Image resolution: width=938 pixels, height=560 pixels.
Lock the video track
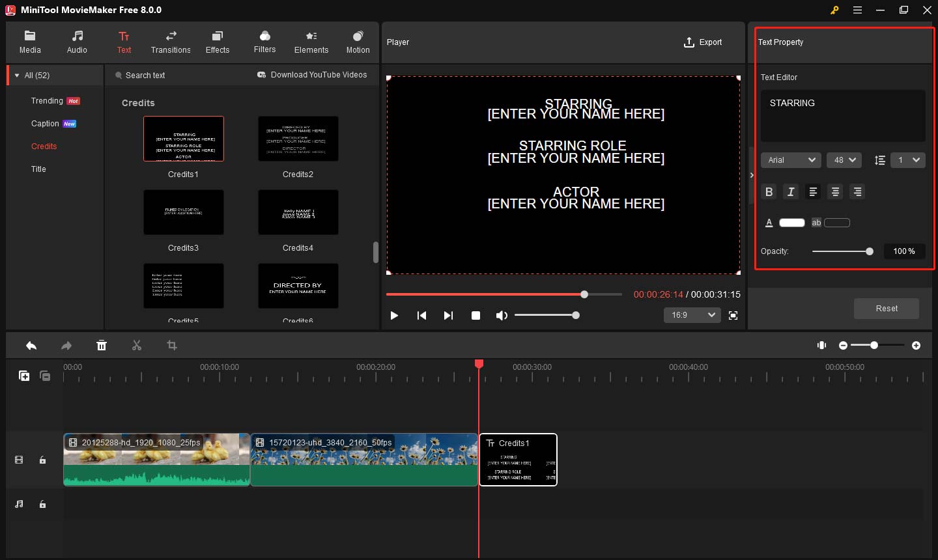(x=42, y=460)
